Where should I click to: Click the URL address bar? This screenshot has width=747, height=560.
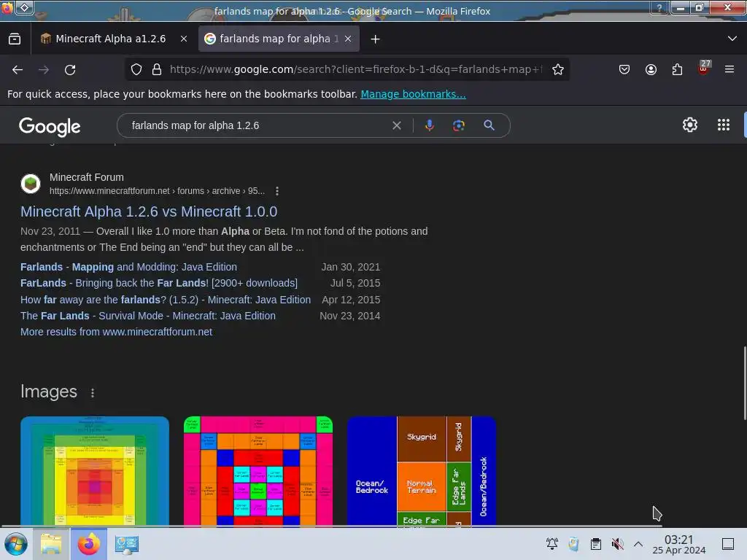(356, 69)
